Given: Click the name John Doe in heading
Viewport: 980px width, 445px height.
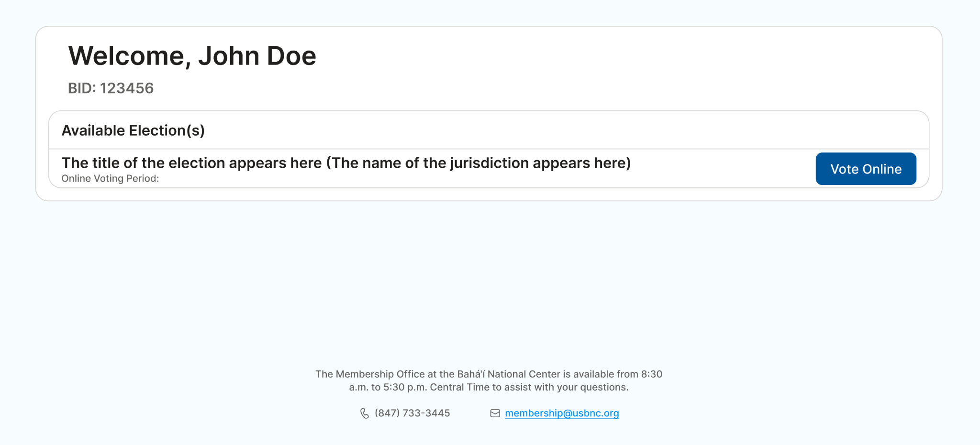Looking at the screenshot, I should coord(257,56).
